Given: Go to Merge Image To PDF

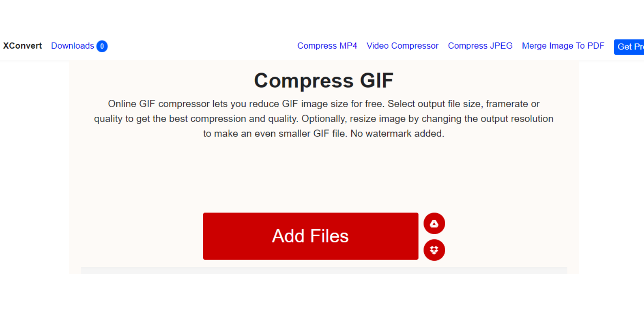Looking at the screenshot, I should click(563, 46).
